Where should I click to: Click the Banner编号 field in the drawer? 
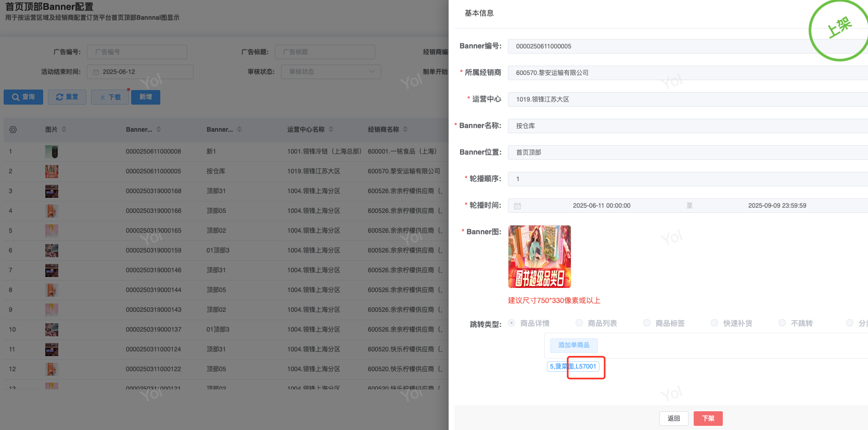pos(688,46)
